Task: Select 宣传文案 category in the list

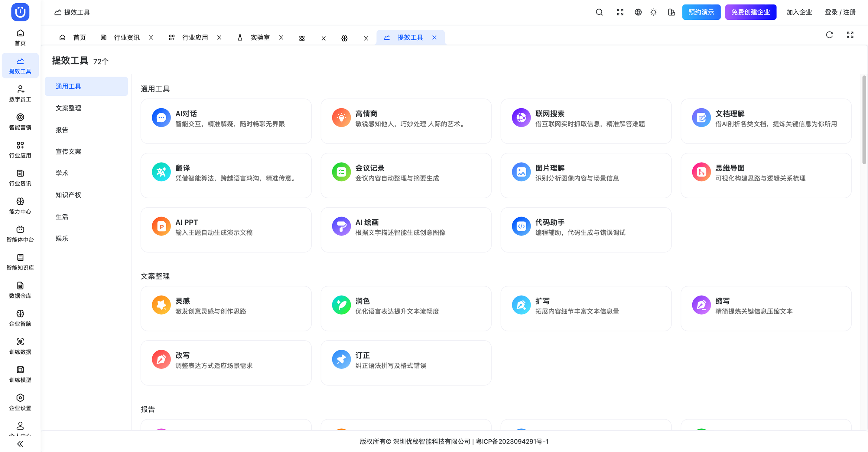Action: [68, 151]
